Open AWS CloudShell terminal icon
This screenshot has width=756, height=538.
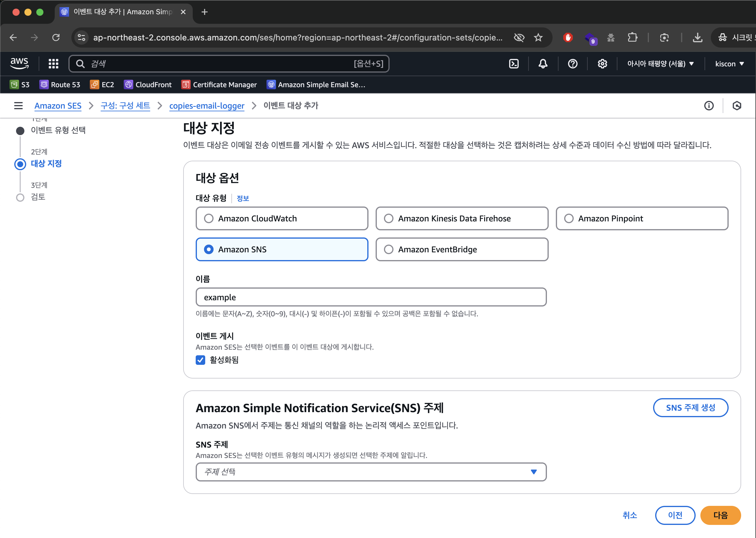click(x=513, y=64)
